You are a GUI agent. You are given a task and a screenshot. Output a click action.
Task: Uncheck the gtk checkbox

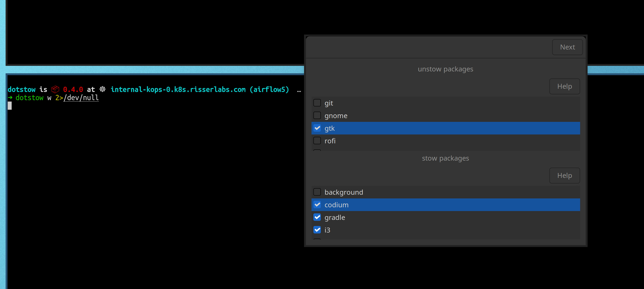tap(317, 128)
